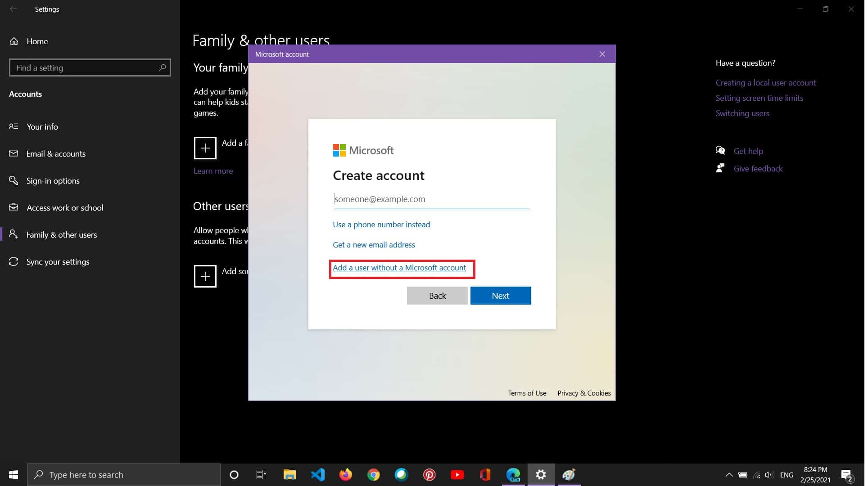Click the "Add a user without a Microsoft account" link

(400, 268)
